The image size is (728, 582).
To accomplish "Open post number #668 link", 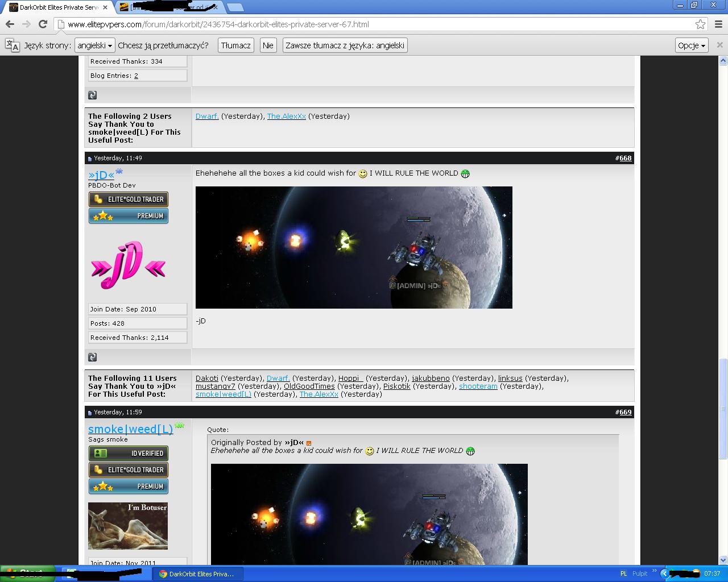I will coord(626,158).
